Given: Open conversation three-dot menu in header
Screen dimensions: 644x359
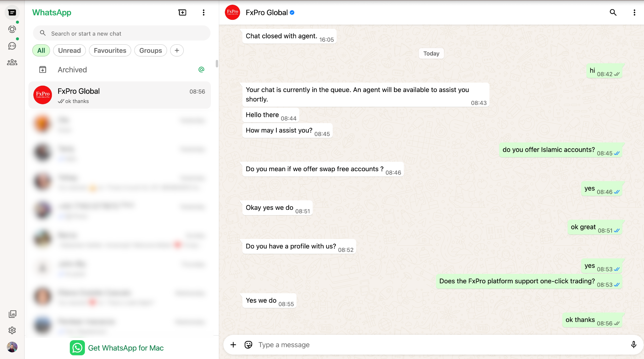Looking at the screenshot, I should click(634, 12).
